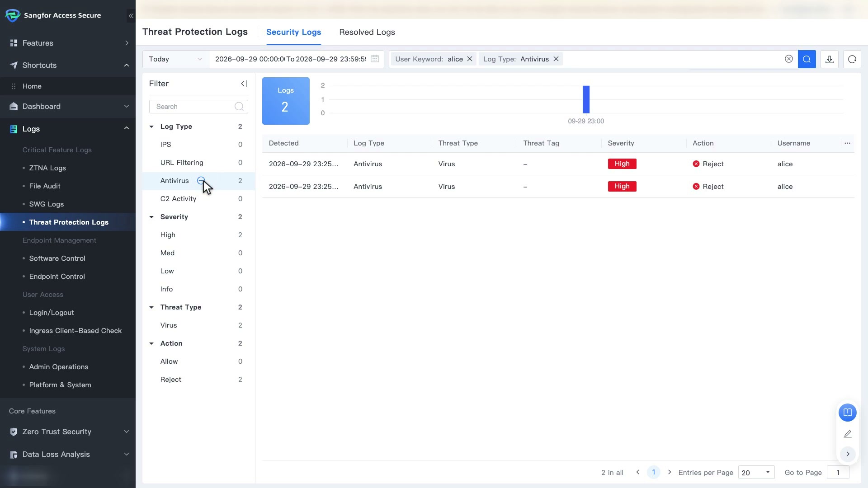Clear all search filters with circle-x icon
The image size is (868, 488).
[789, 59]
